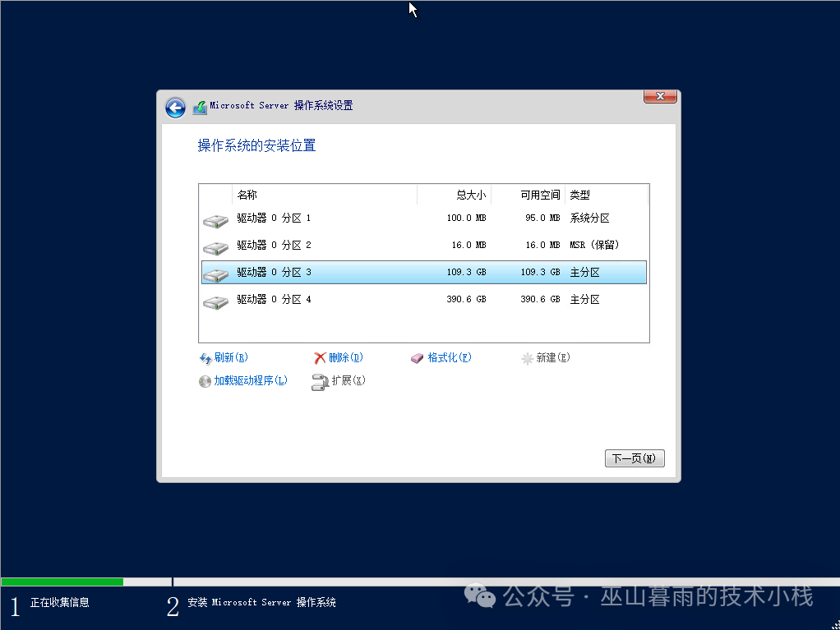Click the setup icon in title bar
This screenshot has height=630, width=840.
[200, 108]
